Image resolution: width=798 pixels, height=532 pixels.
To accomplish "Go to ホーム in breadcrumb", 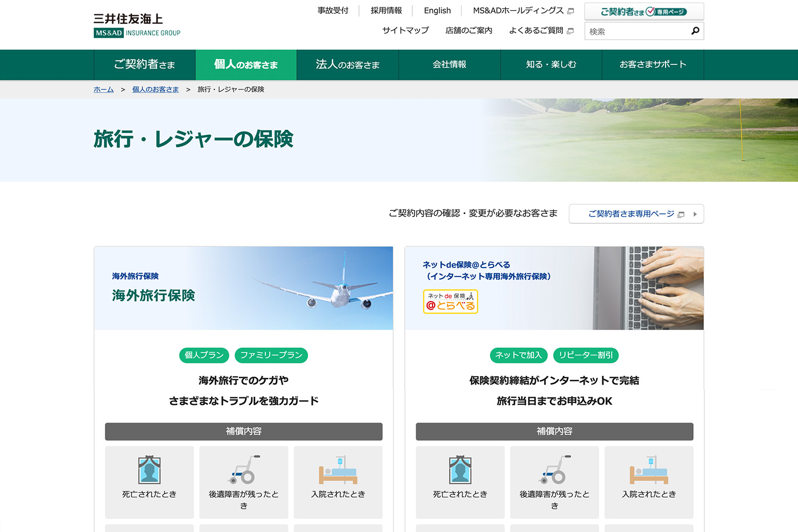I will click(104, 89).
